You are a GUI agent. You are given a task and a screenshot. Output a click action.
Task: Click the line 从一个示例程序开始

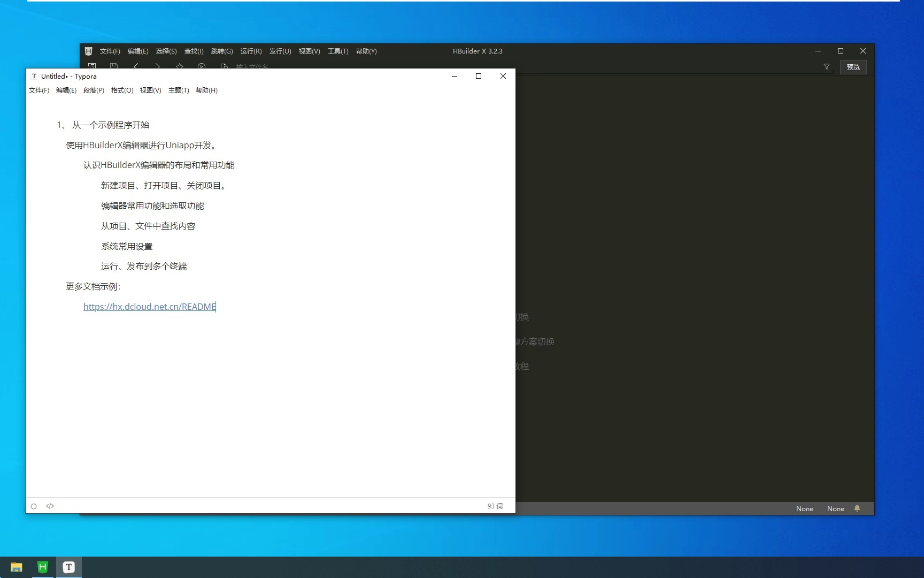(111, 125)
